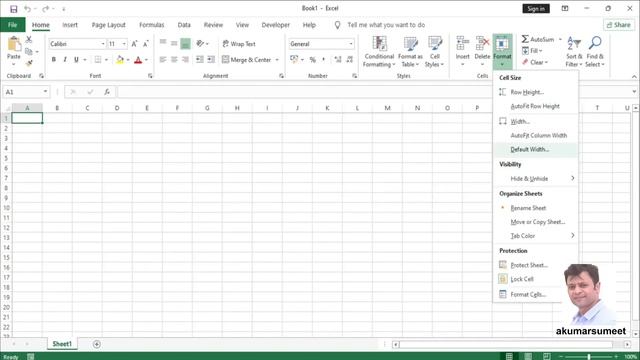Click the Increase Decimal icon
640x360 pixels.
click(x=338, y=60)
